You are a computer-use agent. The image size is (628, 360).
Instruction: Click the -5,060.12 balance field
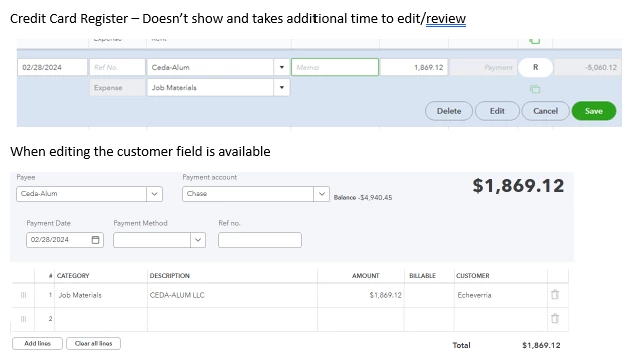point(588,67)
